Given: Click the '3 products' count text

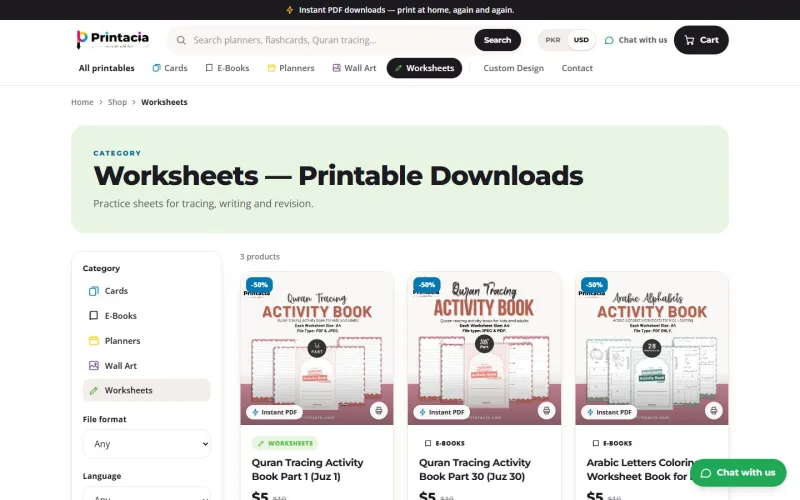Looking at the screenshot, I should [260, 257].
